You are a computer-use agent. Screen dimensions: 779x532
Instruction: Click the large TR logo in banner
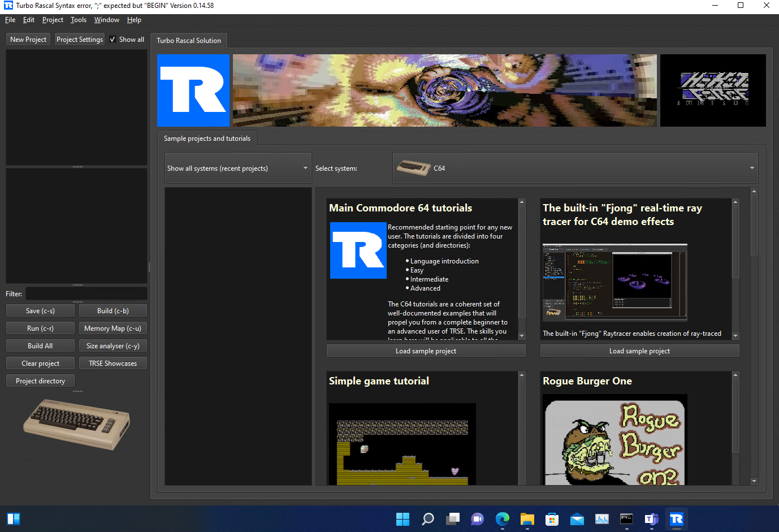[x=193, y=90]
